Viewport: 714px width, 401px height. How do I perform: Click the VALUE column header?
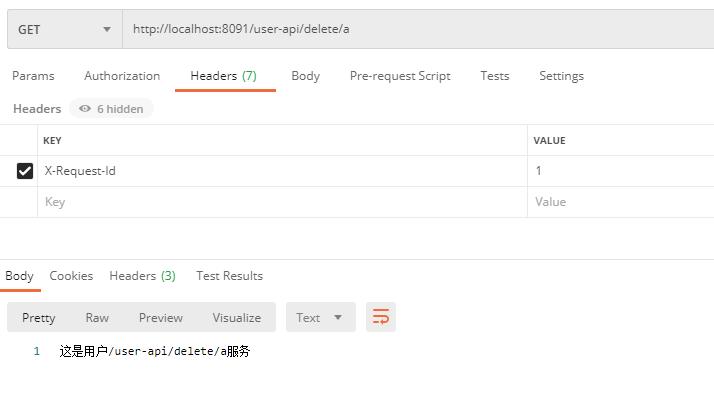tap(549, 141)
